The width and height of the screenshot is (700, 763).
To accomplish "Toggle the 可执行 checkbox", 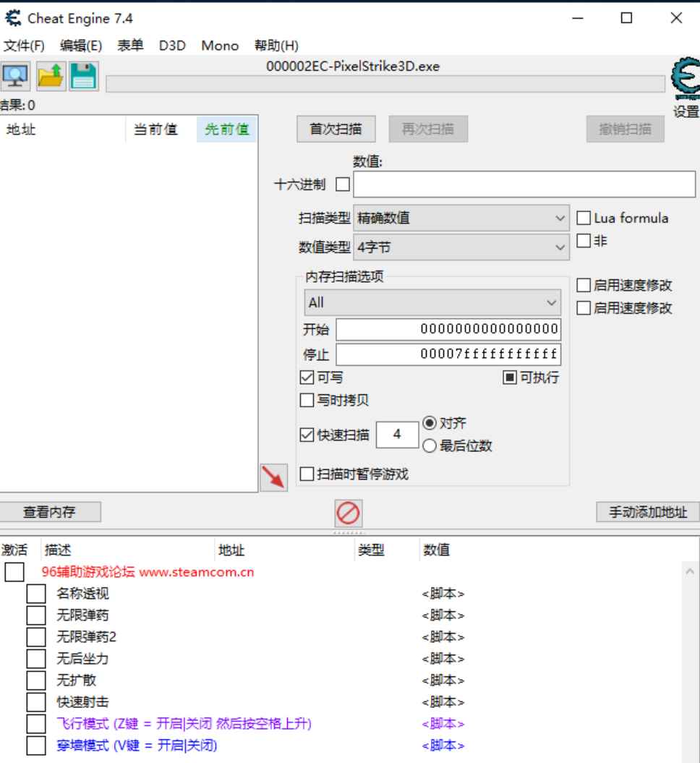I will (509, 377).
